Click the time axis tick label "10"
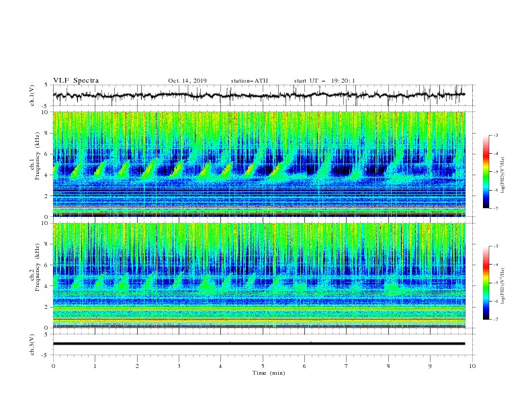The height and width of the screenshot is (411, 532). coord(472,366)
